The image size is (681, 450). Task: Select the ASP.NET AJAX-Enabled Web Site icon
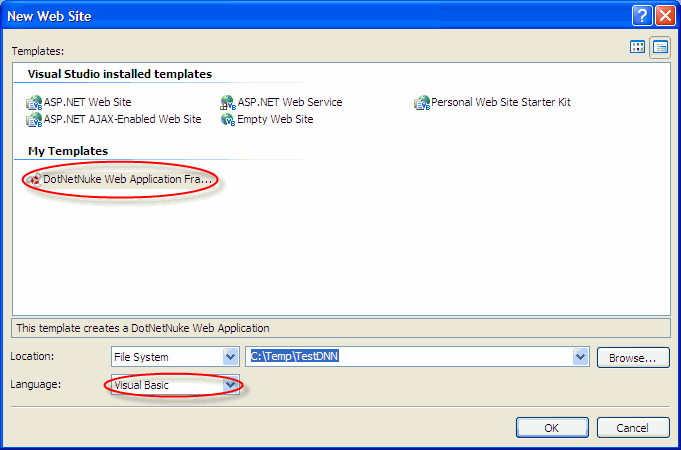click(34, 119)
